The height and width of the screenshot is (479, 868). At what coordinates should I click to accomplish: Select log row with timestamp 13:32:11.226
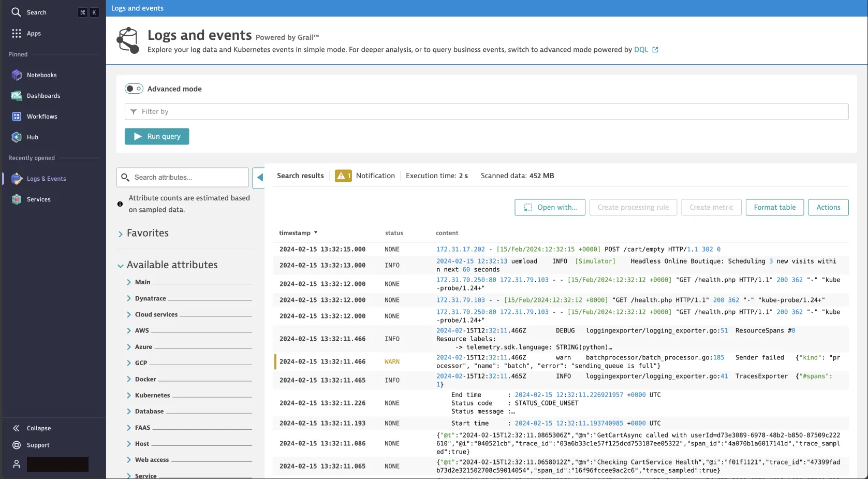561,403
